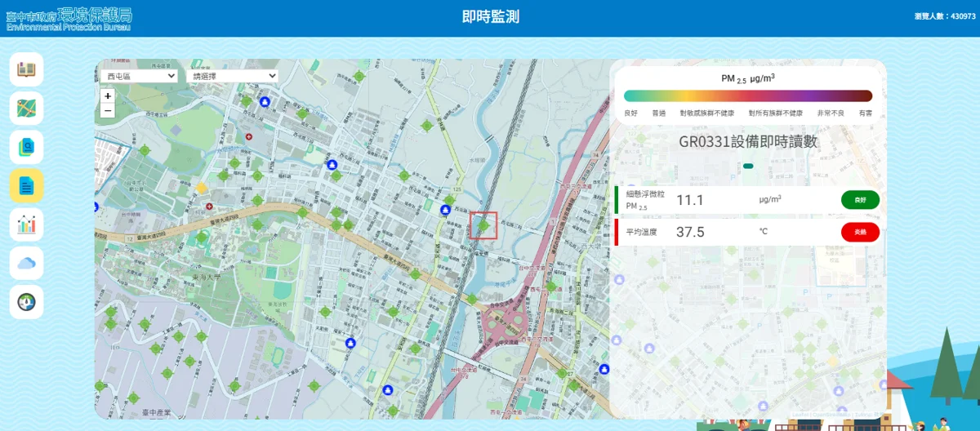Click the small teal pill indicator under the title
The image size is (980, 431).
tap(748, 166)
